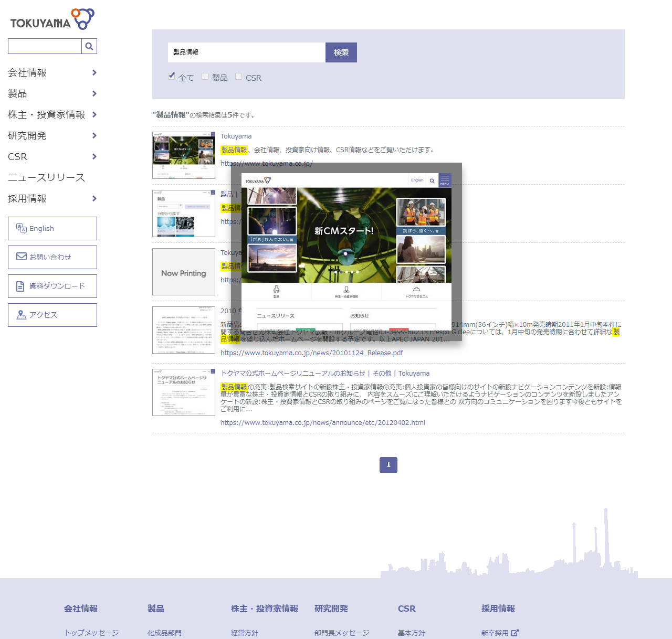Open 会社情報 in the sidebar menu
The image size is (672, 639).
(x=27, y=72)
